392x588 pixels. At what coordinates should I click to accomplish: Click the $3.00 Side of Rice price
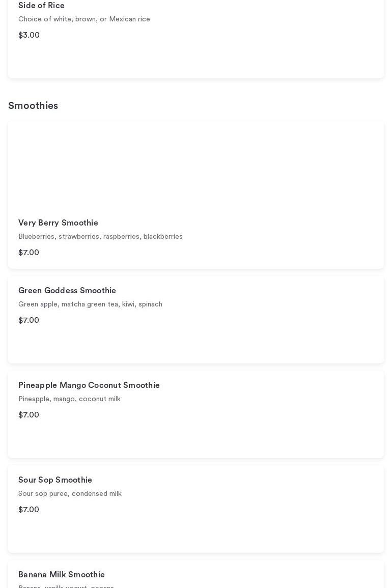(29, 35)
